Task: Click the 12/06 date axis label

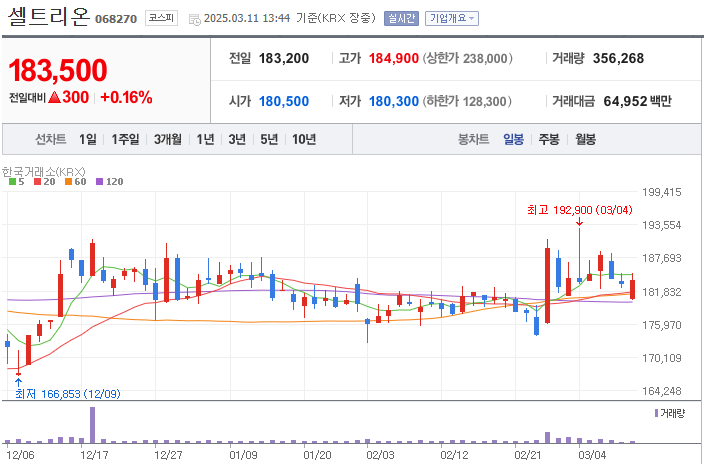Action: pyautogui.click(x=20, y=455)
